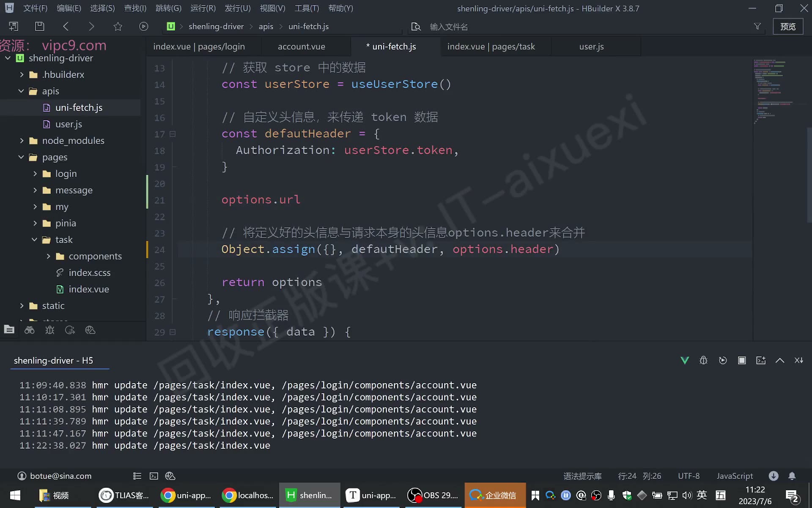Expand the node_modules folder
Image resolution: width=812 pixels, height=508 pixels.
click(22, 141)
